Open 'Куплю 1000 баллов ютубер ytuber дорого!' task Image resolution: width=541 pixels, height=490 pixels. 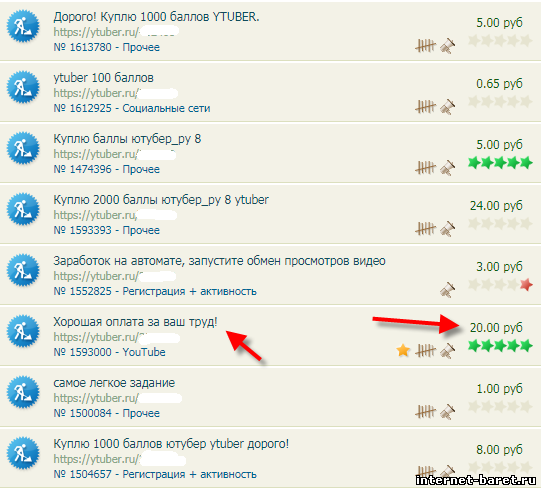click(171, 444)
